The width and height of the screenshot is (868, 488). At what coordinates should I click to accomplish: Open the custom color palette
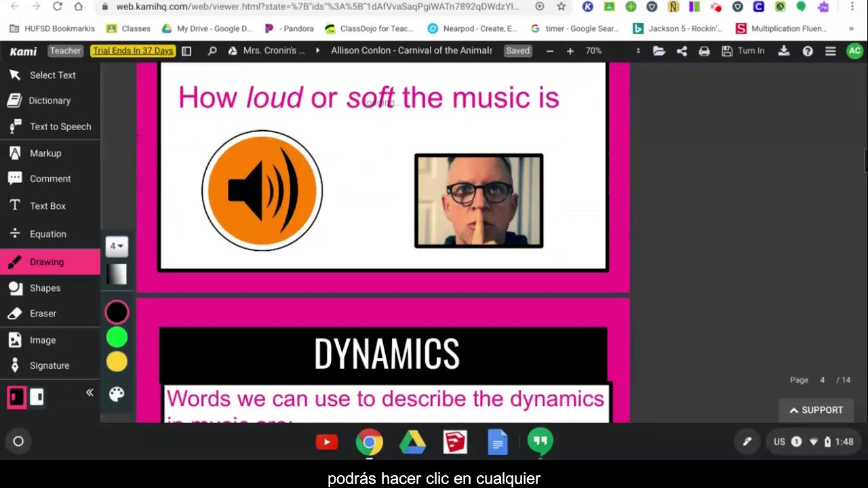[x=117, y=394]
